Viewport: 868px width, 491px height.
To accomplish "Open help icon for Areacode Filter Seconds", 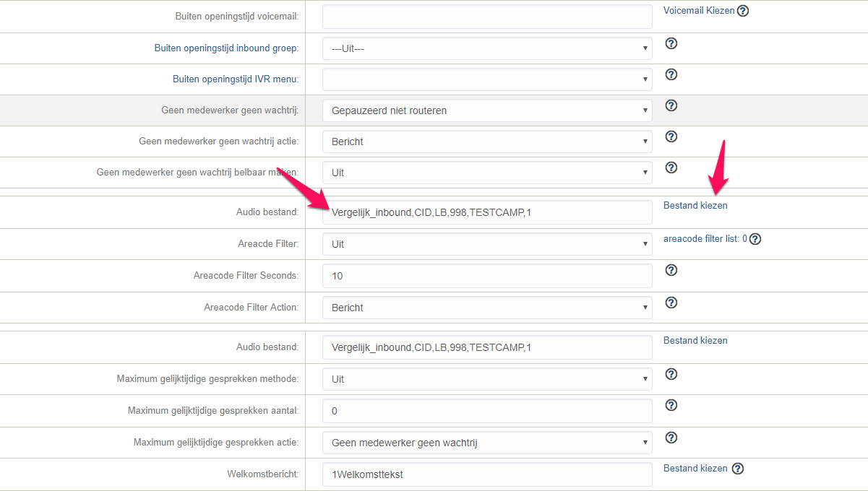I will pos(671,270).
